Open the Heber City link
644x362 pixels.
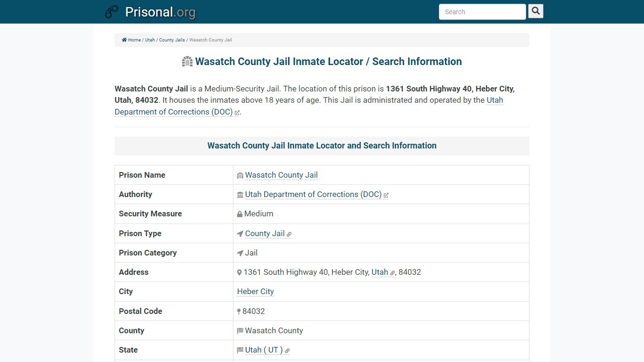click(256, 291)
